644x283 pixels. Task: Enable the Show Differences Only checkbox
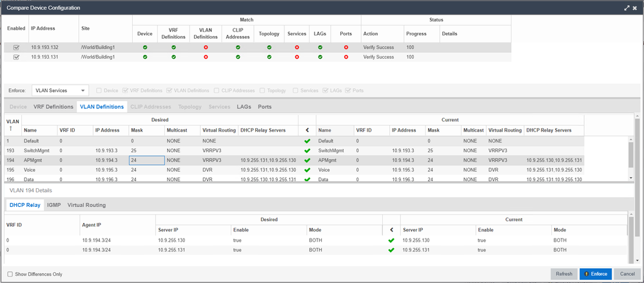coord(10,274)
